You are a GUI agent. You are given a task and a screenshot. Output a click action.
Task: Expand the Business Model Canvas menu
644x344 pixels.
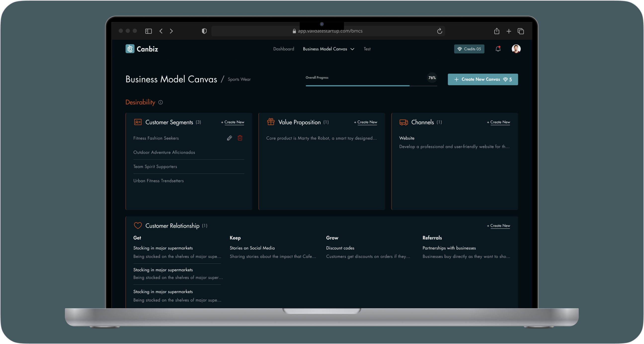pos(328,49)
